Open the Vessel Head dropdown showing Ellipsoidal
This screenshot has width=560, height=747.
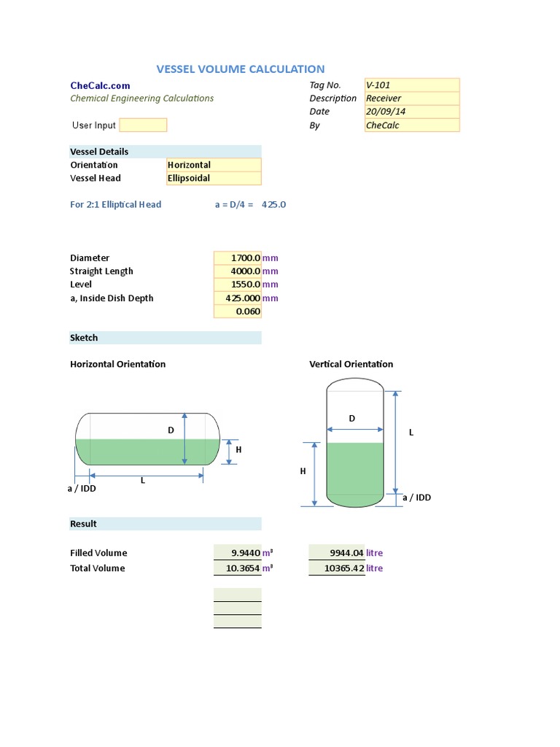[x=214, y=178]
